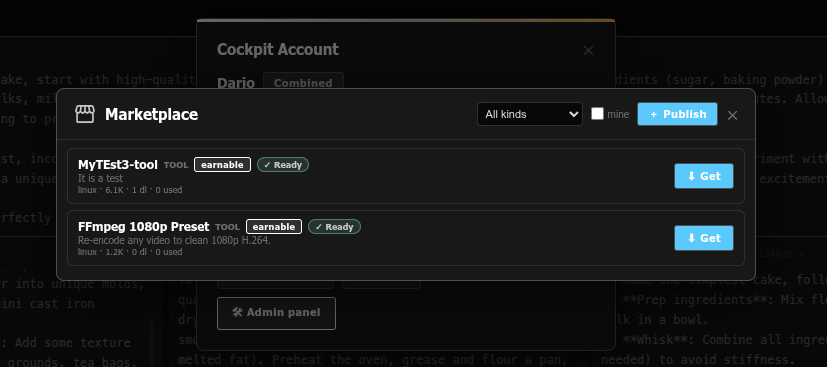Click the Cockpit Account heading
The height and width of the screenshot is (367, 827).
(278, 50)
